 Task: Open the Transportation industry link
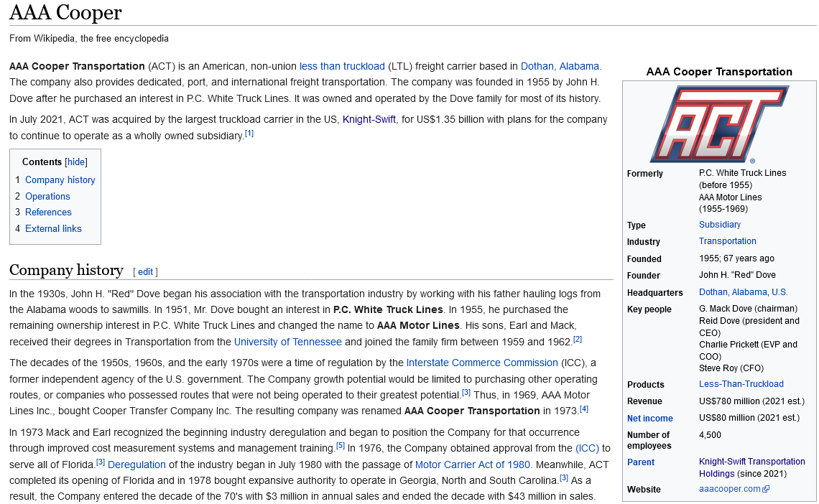coord(728,241)
